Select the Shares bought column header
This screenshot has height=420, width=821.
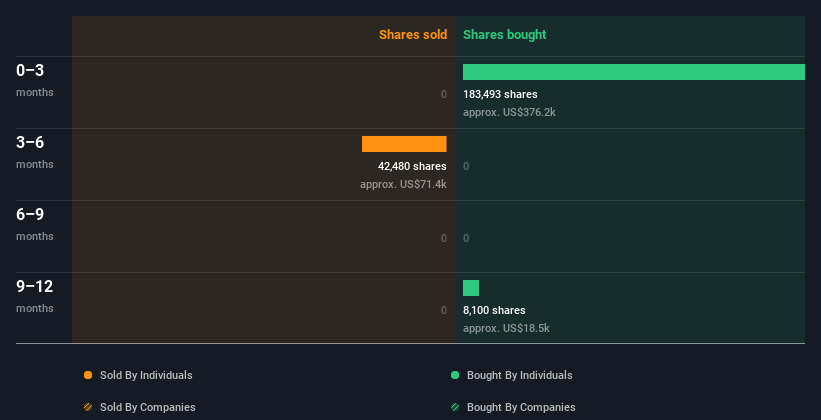pyautogui.click(x=504, y=35)
